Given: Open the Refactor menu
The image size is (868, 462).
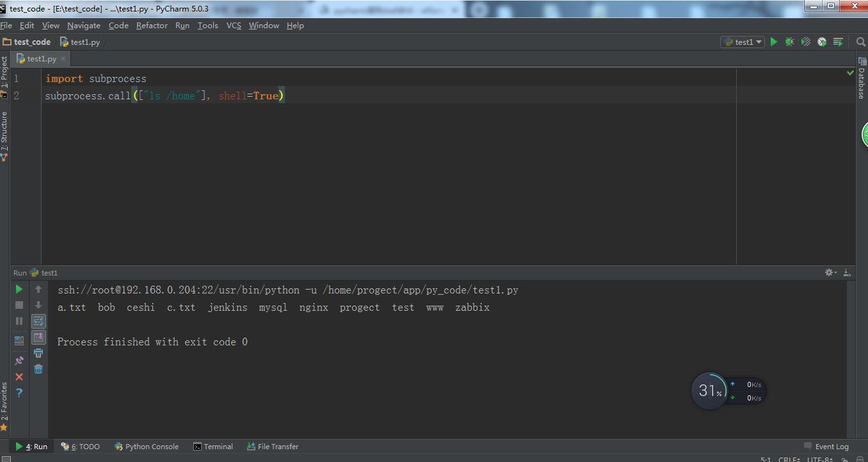Looking at the screenshot, I should pyautogui.click(x=152, y=25).
